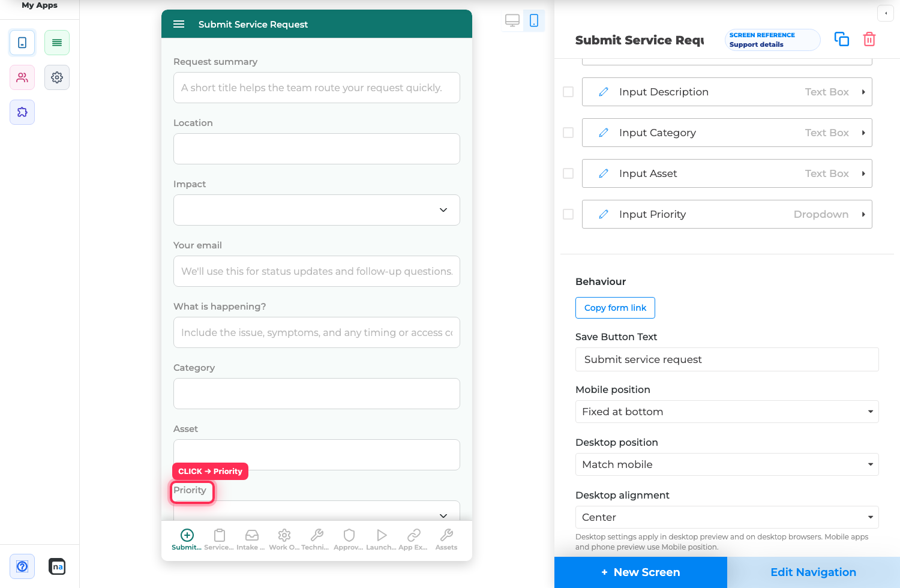Delete screen with red trash icon
The image size is (900, 588).
(x=869, y=39)
